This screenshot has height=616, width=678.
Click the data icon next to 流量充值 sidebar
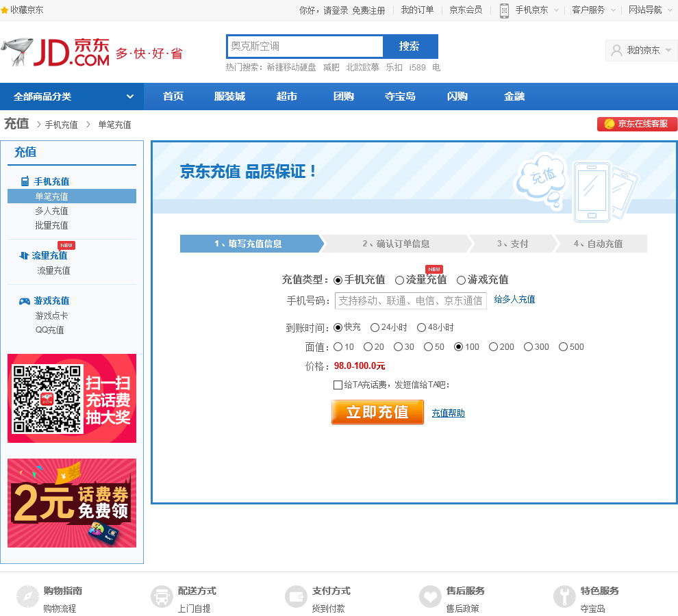click(x=24, y=255)
